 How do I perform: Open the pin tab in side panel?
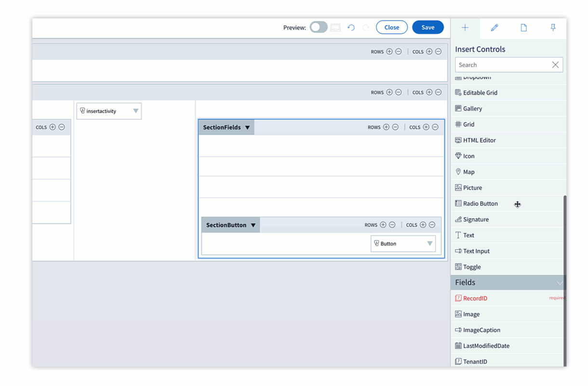(553, 28)
